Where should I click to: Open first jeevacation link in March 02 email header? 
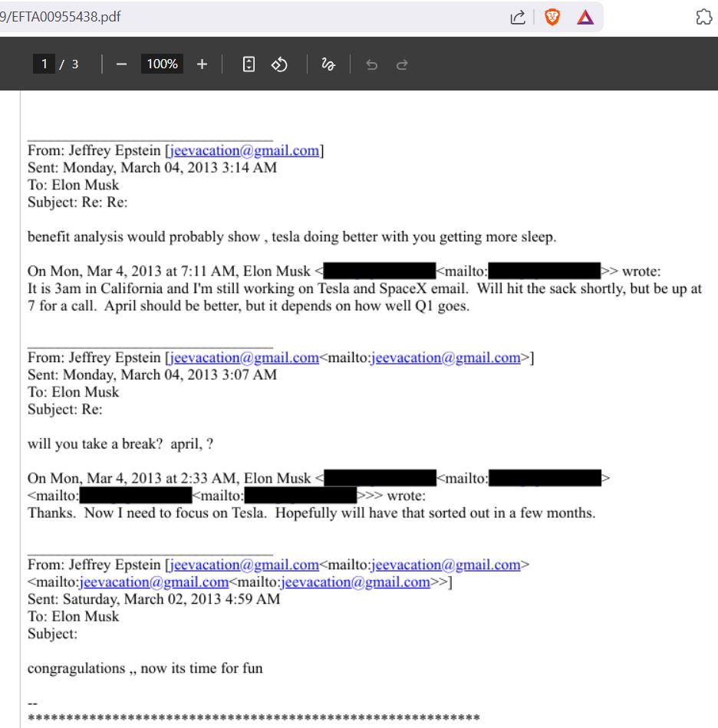245,565
